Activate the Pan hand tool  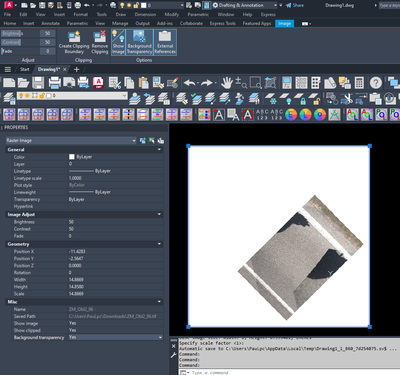point(227,83)
